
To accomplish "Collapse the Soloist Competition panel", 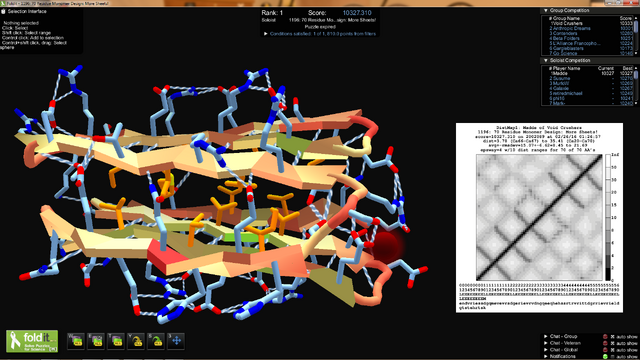I will click(546, 60).
